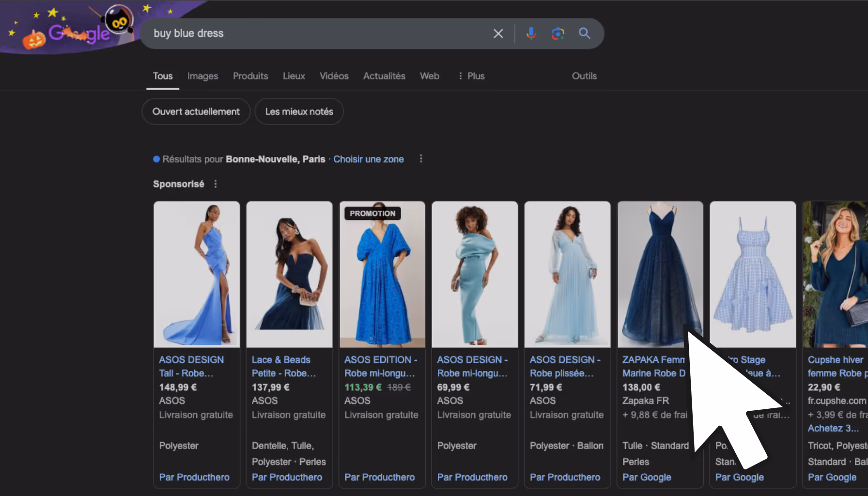
Task: Click 'Par Producthero' under the 148,99 € dress
Action: (194, 477)
